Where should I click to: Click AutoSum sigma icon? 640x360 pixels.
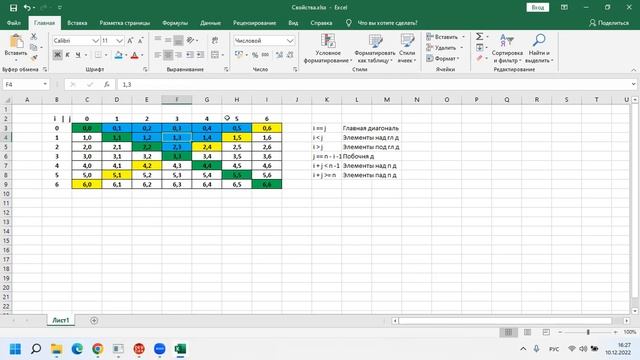pyautogui.click(x=480, y=37)
